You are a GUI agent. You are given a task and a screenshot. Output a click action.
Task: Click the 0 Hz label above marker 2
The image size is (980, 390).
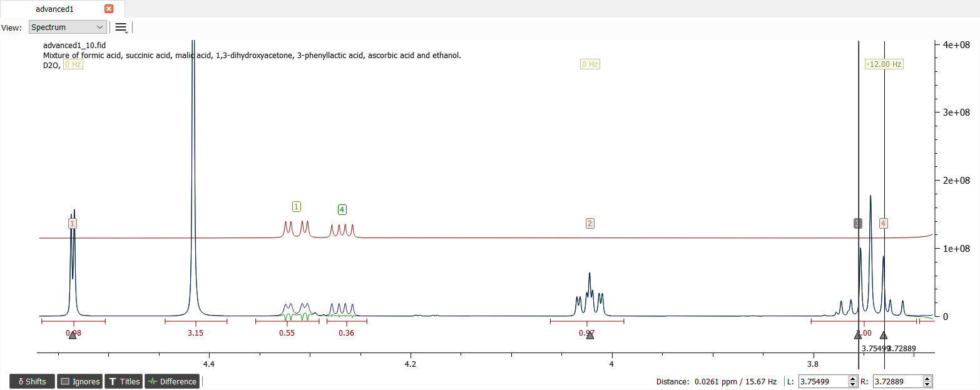(590, 64)
